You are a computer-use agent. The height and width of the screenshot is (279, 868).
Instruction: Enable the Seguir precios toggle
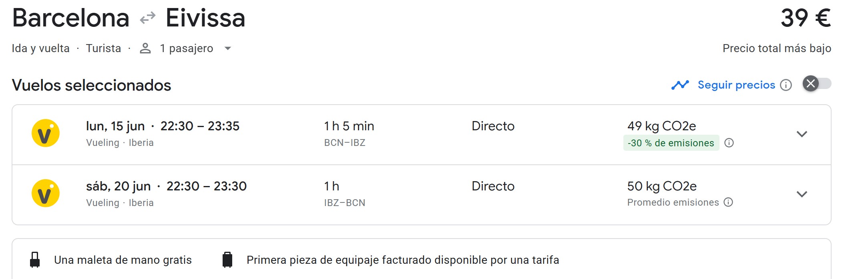817,84
